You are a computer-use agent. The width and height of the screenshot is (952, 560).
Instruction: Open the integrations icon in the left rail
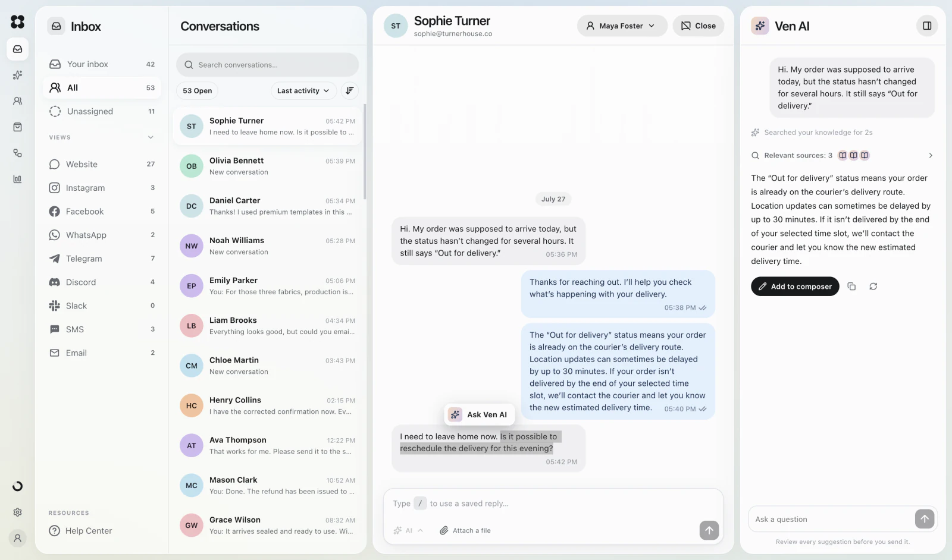tap(18, 153)
